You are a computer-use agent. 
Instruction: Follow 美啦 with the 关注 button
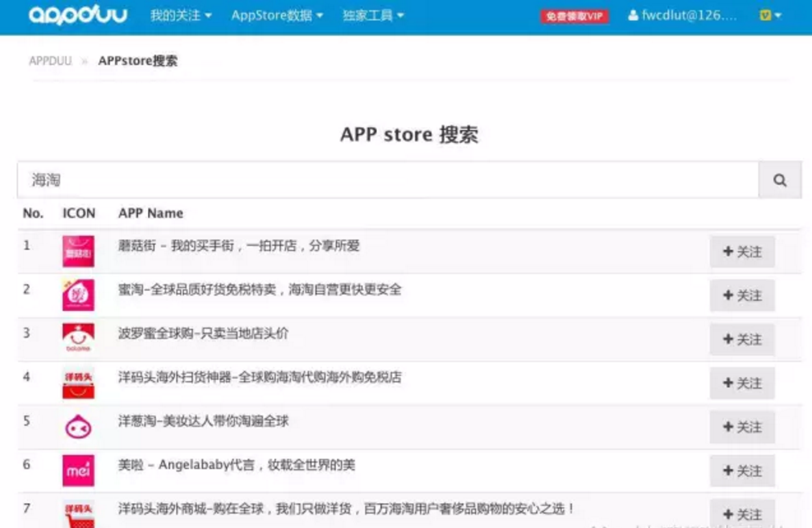coord(742,471)
